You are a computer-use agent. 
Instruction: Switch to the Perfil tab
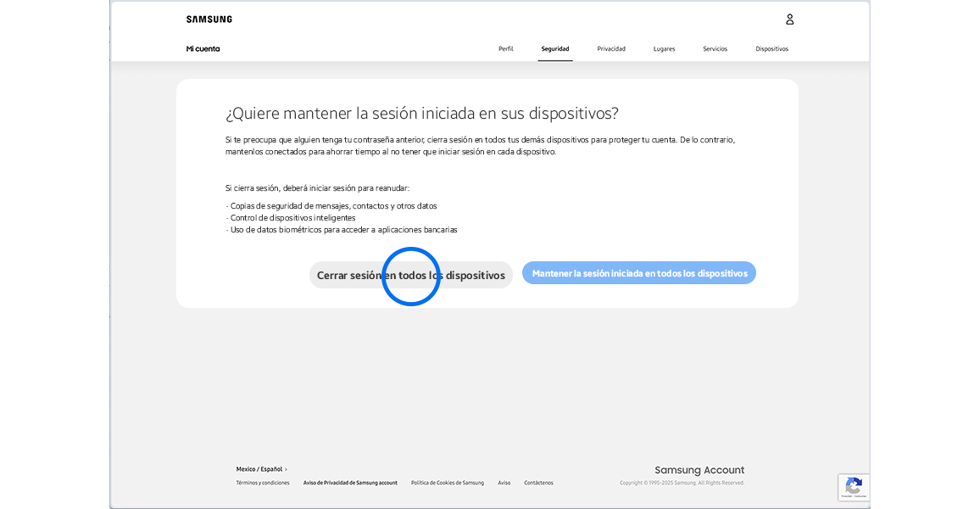click(506, 48)
